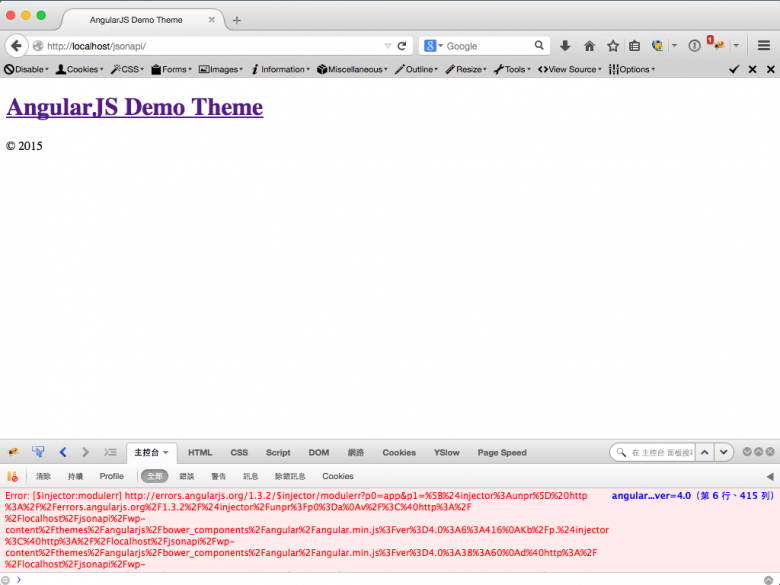
Task: Filter console by 除錯訊息 debug messages
Action: (290, 477)
